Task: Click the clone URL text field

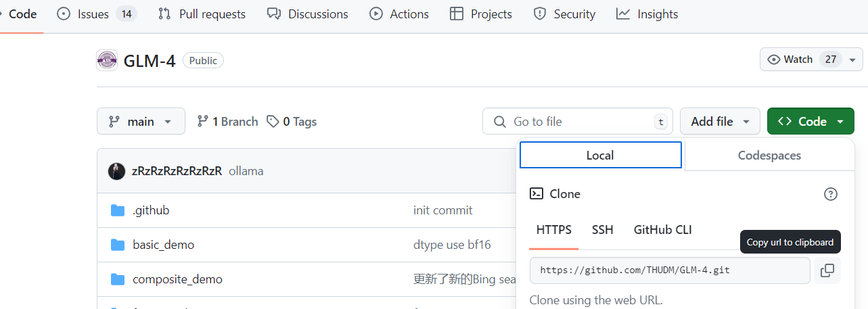Action: coord(670,270)
